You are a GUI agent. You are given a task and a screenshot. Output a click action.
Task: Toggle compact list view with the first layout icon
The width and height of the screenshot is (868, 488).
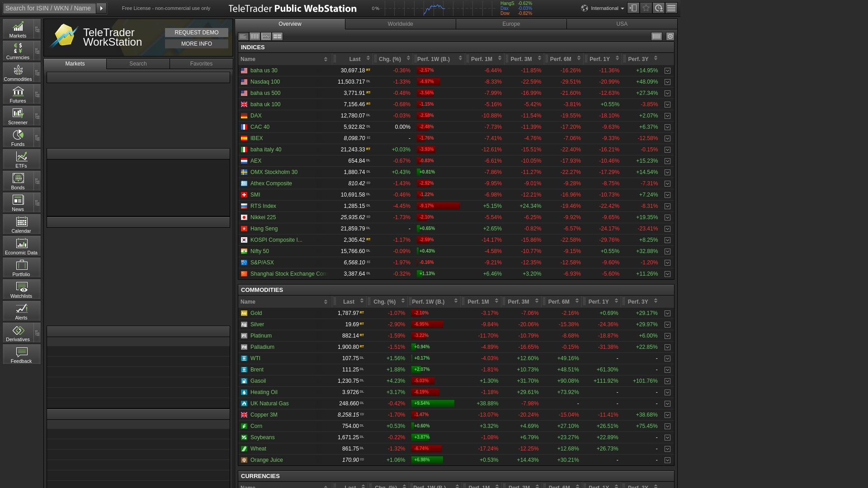[243, 37]
